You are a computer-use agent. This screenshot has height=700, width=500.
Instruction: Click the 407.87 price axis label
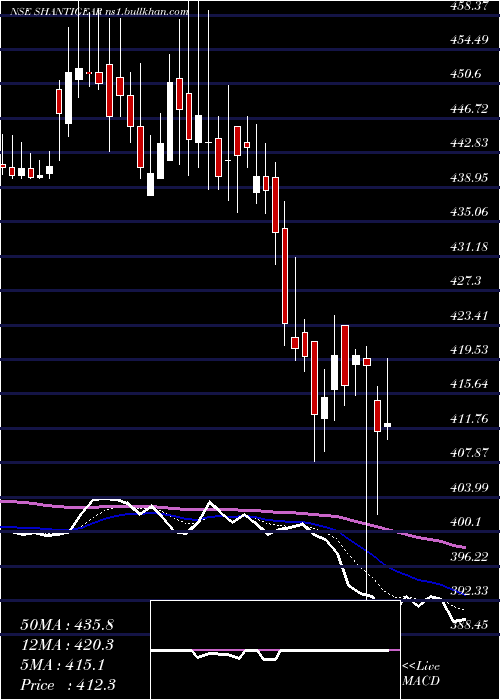pos(469,453)
